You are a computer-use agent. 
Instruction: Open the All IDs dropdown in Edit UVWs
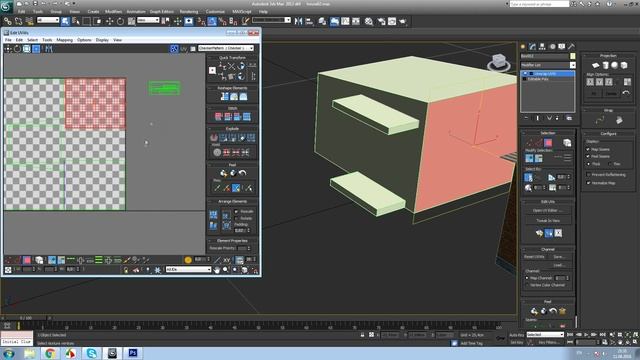(188, 270)
